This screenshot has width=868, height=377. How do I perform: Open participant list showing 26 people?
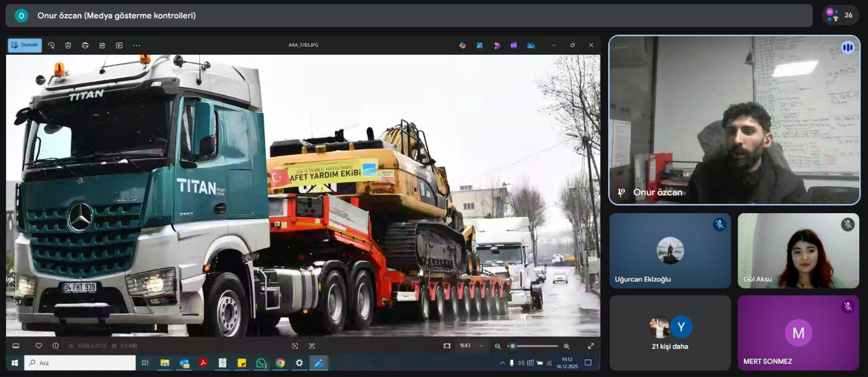click(840, 15)
